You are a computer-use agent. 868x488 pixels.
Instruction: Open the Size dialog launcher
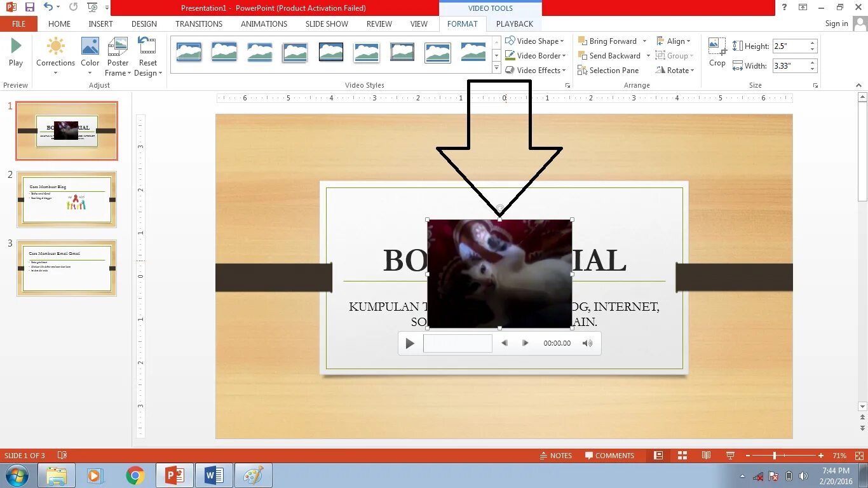click(x=815, y=85)
